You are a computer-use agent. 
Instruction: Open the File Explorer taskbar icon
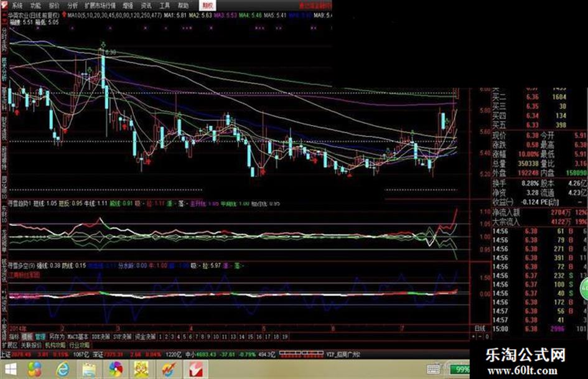(89, 370)
